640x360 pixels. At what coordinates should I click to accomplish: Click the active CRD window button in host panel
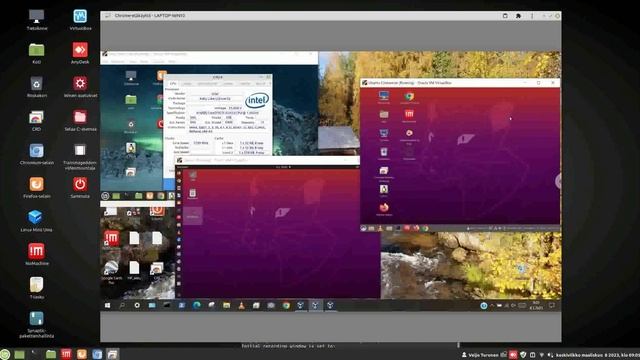(x=113, y=354)
